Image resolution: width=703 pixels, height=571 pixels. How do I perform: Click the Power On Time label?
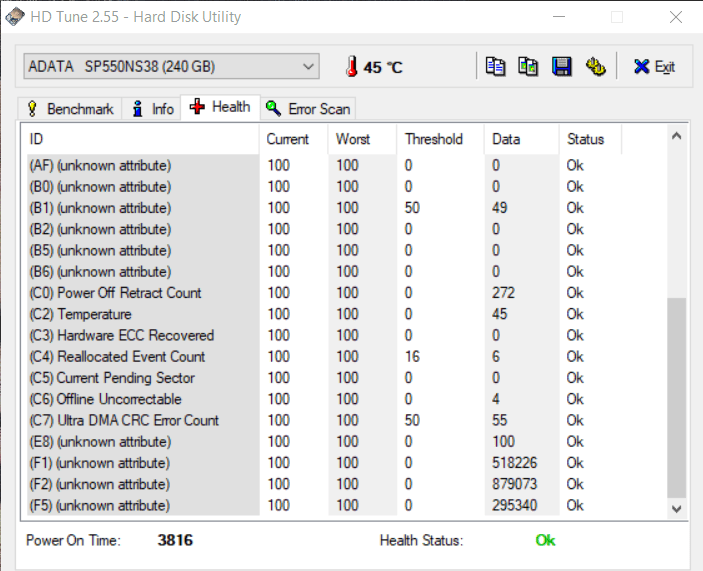click(x=73, y=541)
